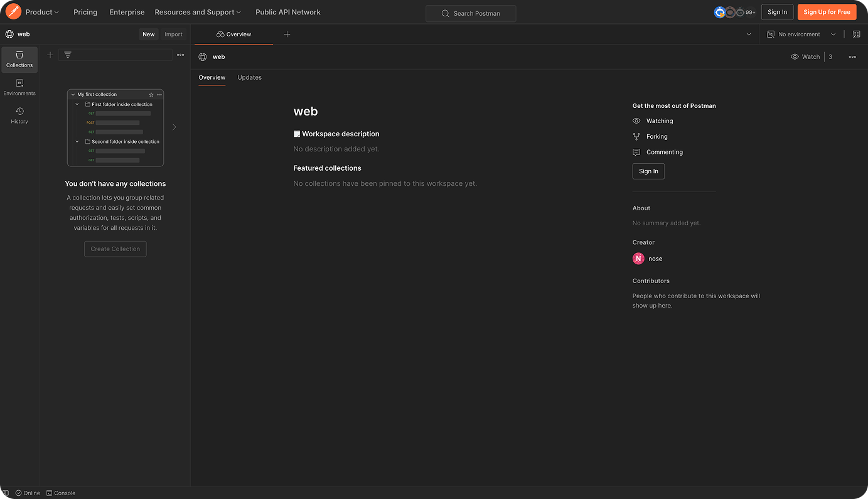This screenshot has height=499, width=868.
Task: Click the web workspace name in sidebar header
Action: tap(24, 35)
